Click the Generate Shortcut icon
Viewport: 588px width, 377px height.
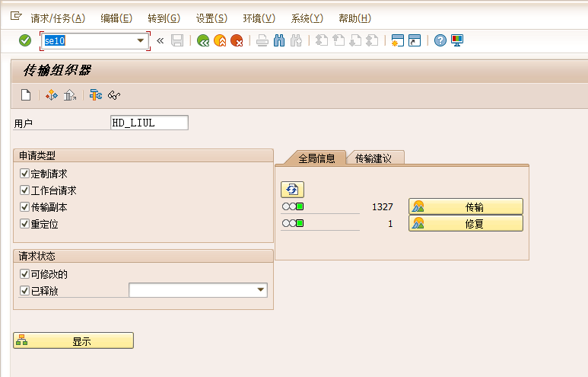point(415,40)
